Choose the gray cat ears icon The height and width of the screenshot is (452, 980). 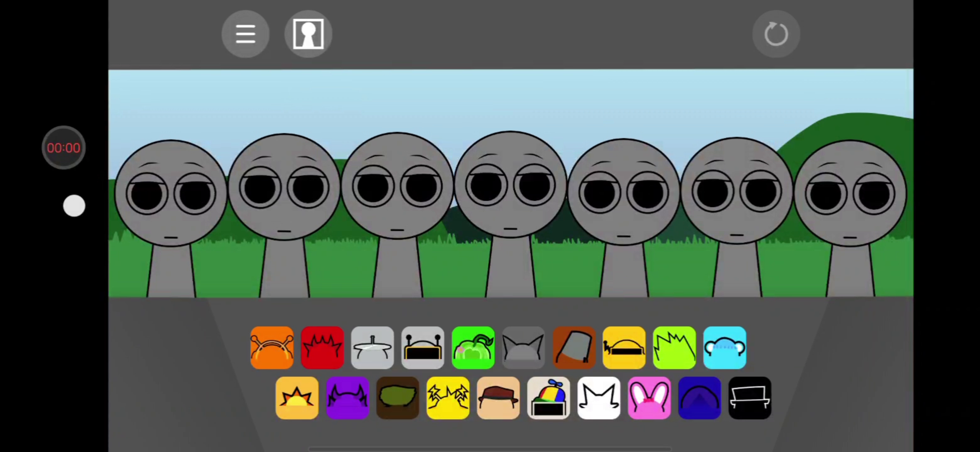coord(523,348)
